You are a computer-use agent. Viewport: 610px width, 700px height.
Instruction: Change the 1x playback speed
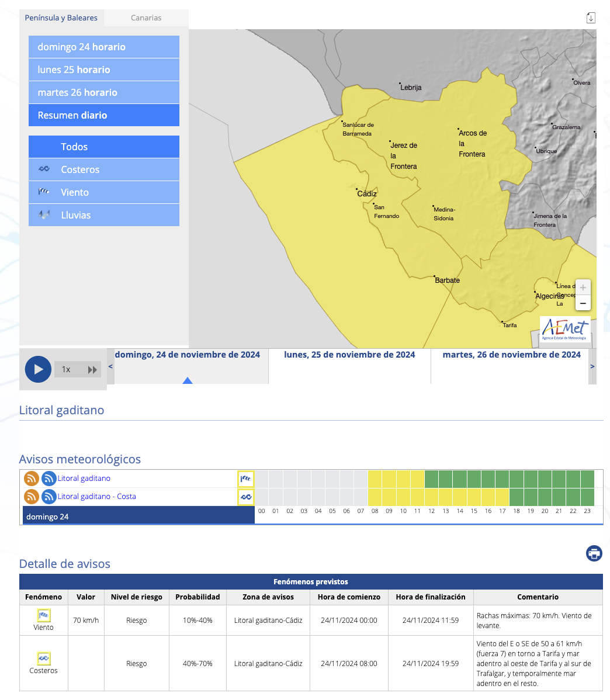tap(66, 370)
